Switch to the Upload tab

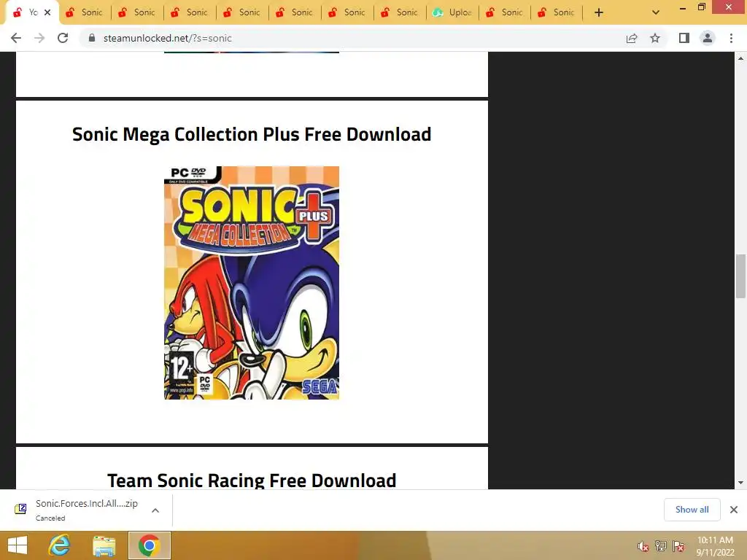452,12
